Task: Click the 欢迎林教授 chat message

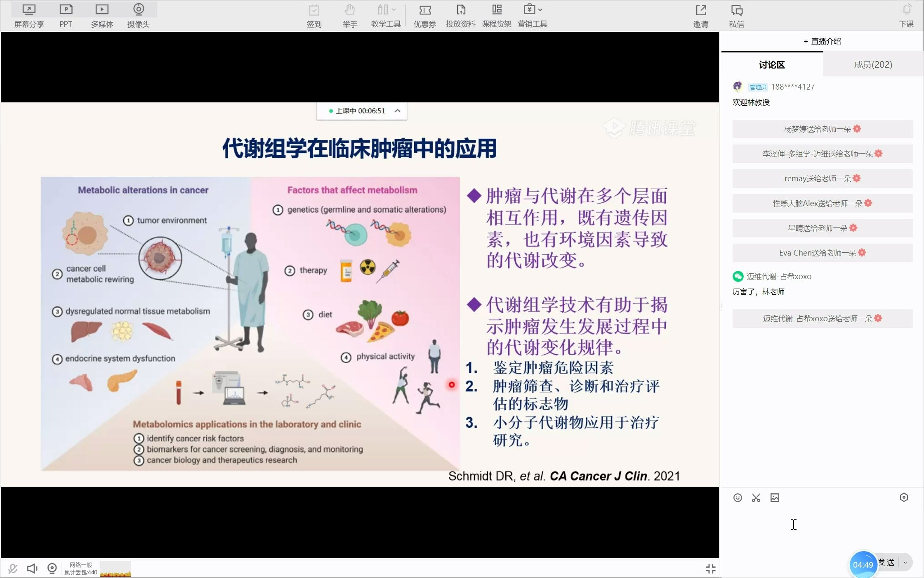Action: [751, 102]
